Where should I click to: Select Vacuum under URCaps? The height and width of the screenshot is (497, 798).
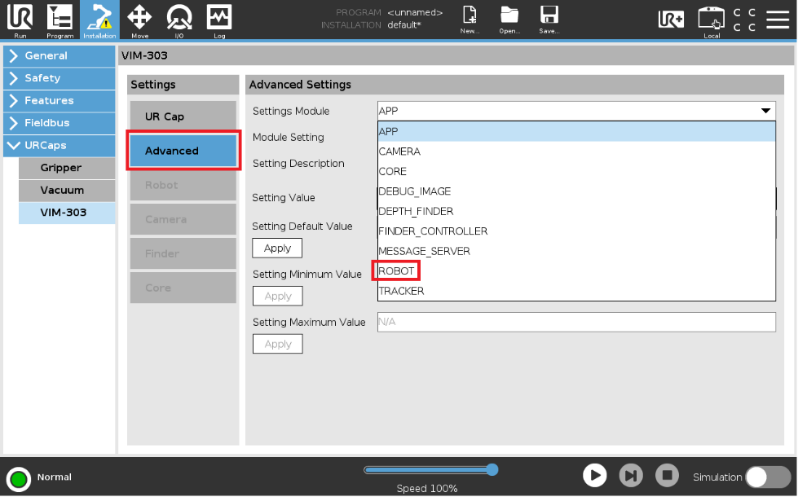pyautogui.click(x=67, y=190)
